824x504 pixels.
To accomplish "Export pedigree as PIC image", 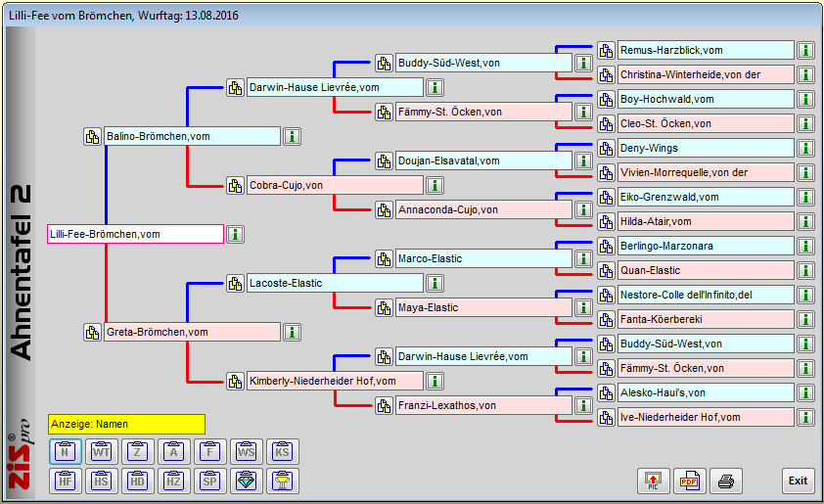I will click(653, 481).
